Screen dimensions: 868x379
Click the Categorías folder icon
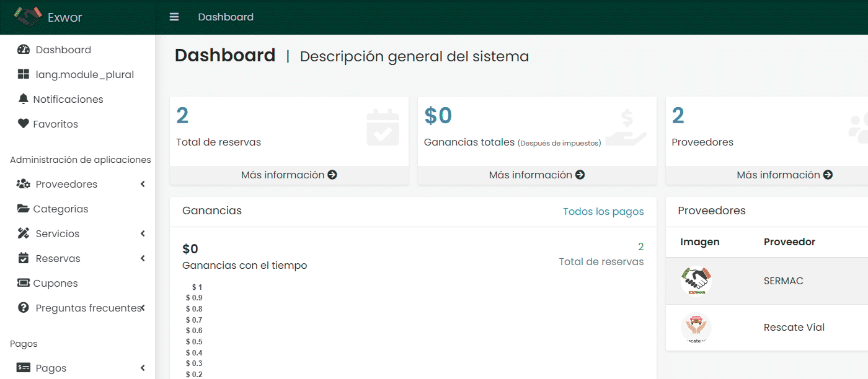pyautogui.click(x=24, y=209)
